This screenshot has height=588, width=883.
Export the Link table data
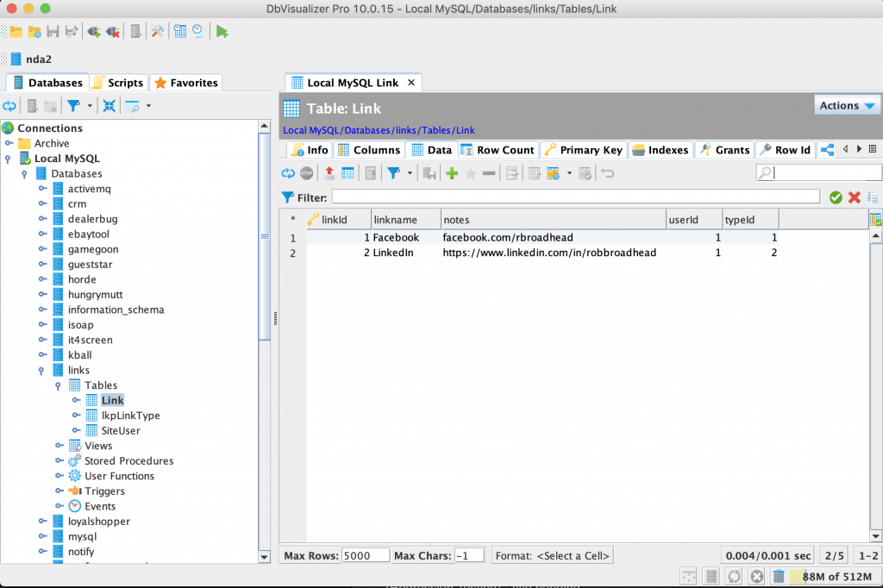[x=328, y=172]
